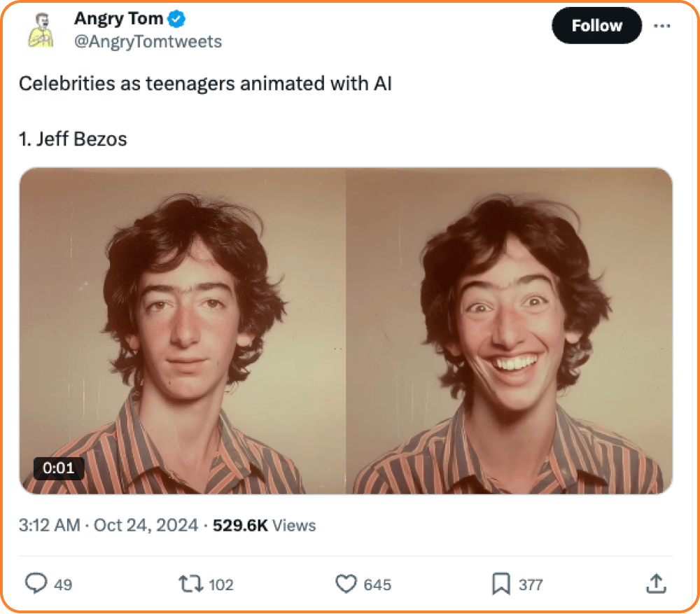Click the share upload icon
Viewport: 700px width, 614px height.
click(657, 584)
